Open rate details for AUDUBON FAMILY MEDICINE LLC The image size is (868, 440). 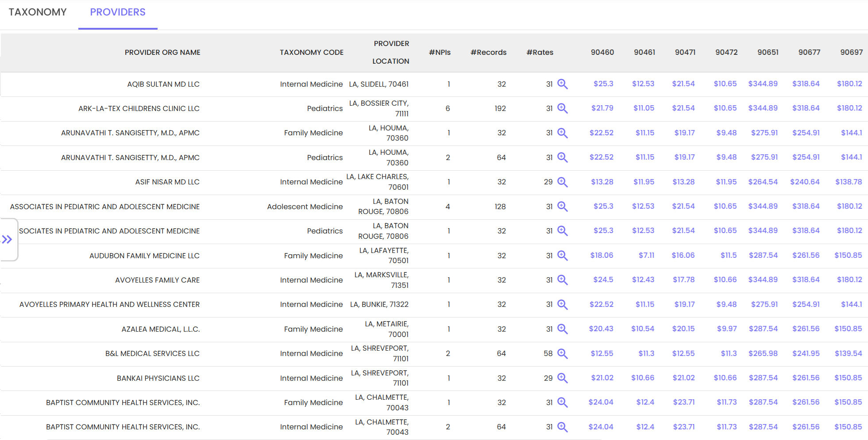coord(562,255)
